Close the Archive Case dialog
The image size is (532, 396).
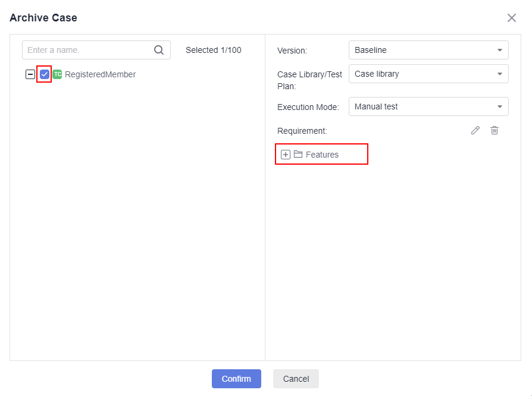pos(511,18)
